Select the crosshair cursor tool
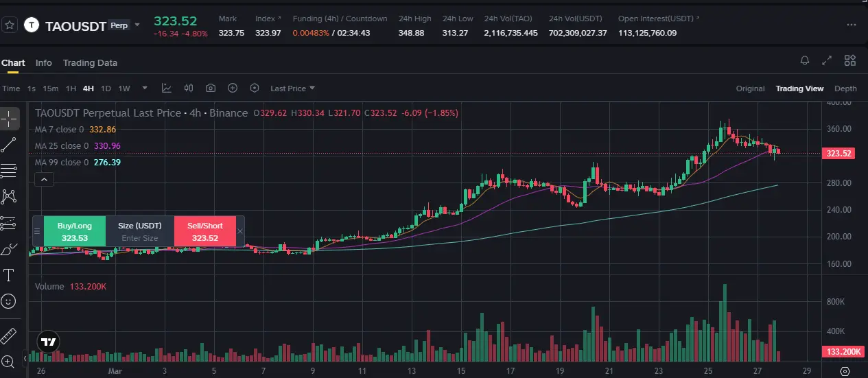 tap(9, 118)
